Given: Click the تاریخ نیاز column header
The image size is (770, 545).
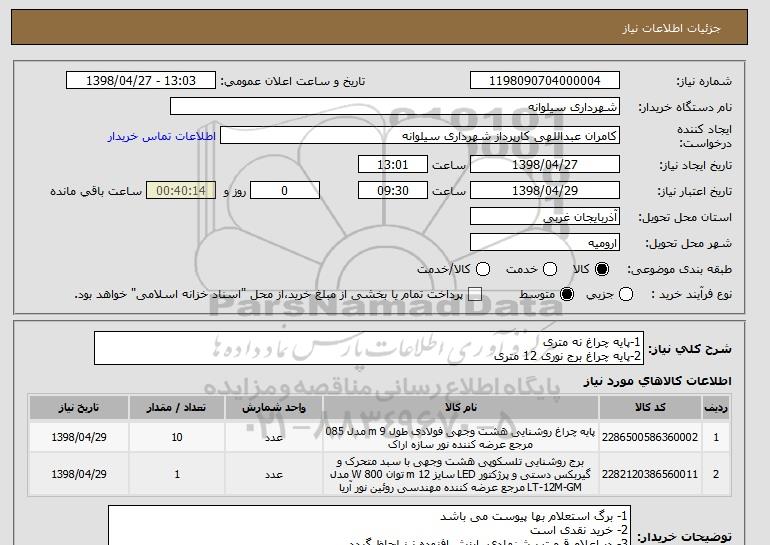Looking at the screenshot, I should coord(79,408).
